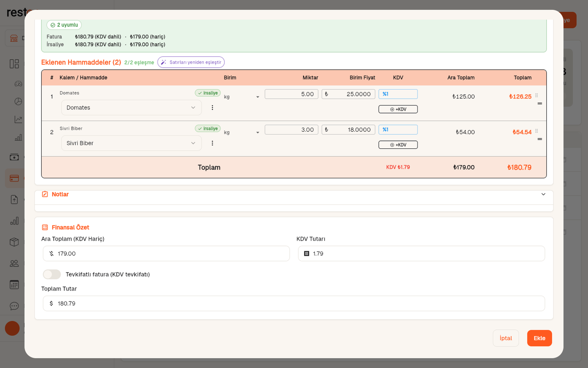Click the Domates quantity field showing 5.00
Screen dimensions: 588x368
pos(291,94)
